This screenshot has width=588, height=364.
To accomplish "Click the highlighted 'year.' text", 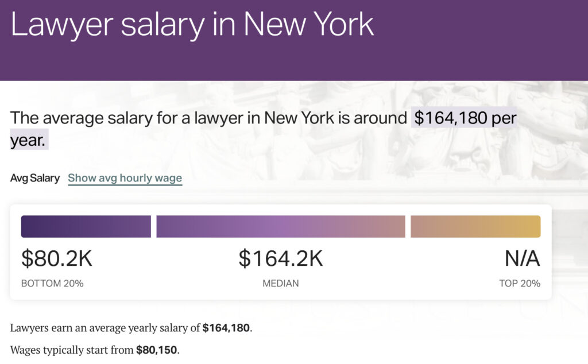I will coord(29,140).
